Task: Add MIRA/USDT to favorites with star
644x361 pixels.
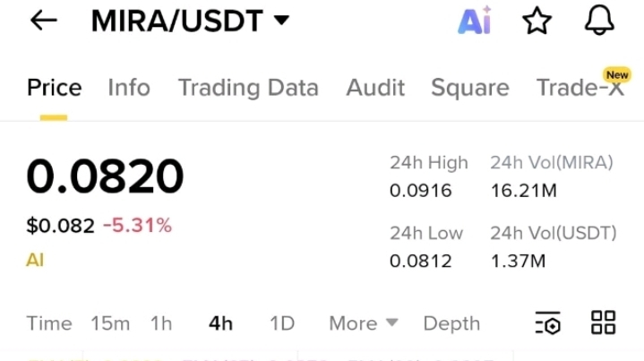Action: tap(537, 21)
